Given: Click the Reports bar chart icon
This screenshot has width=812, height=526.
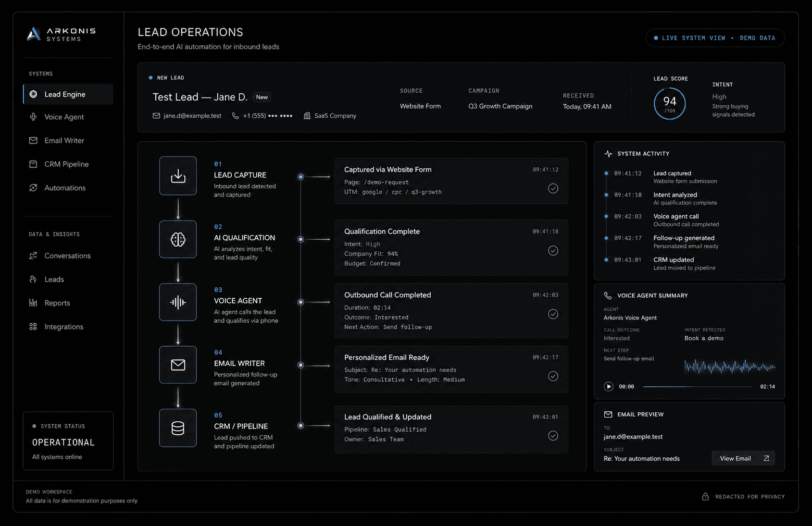Looking at the screenshot, I should tap(33, 303).
